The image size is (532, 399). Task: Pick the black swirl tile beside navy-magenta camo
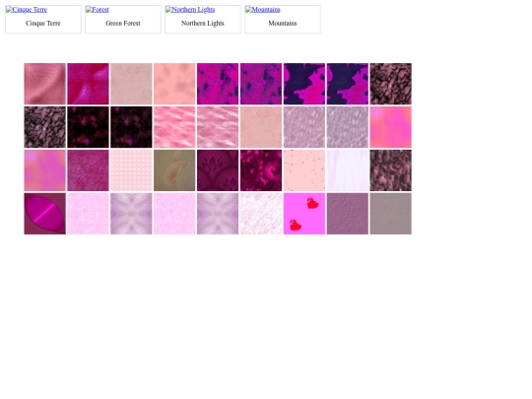click(x=391, y=84)
